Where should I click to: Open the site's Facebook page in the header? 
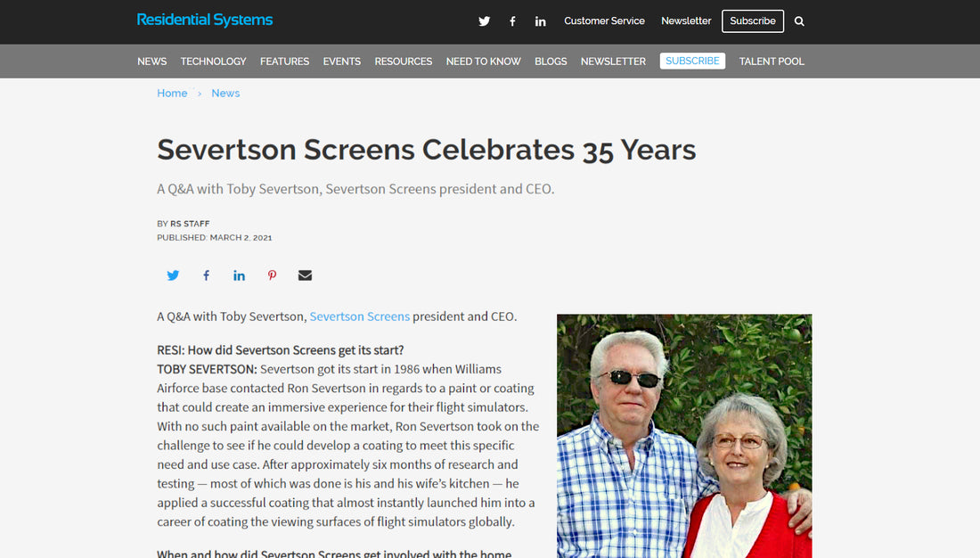[512, 21]
